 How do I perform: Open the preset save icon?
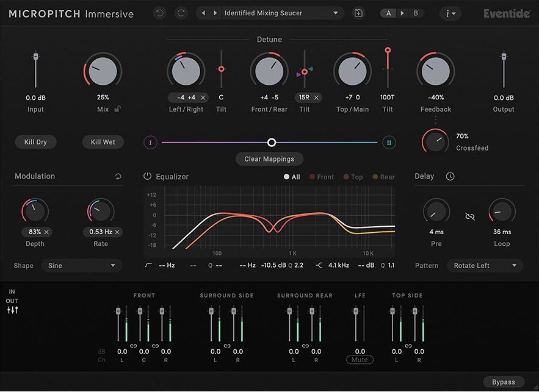click(x=358, y=12)
